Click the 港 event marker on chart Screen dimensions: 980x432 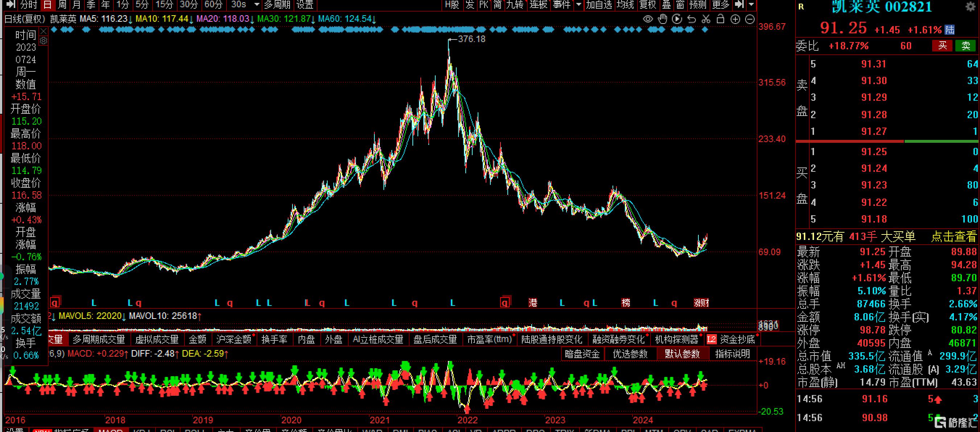point(533,303)
